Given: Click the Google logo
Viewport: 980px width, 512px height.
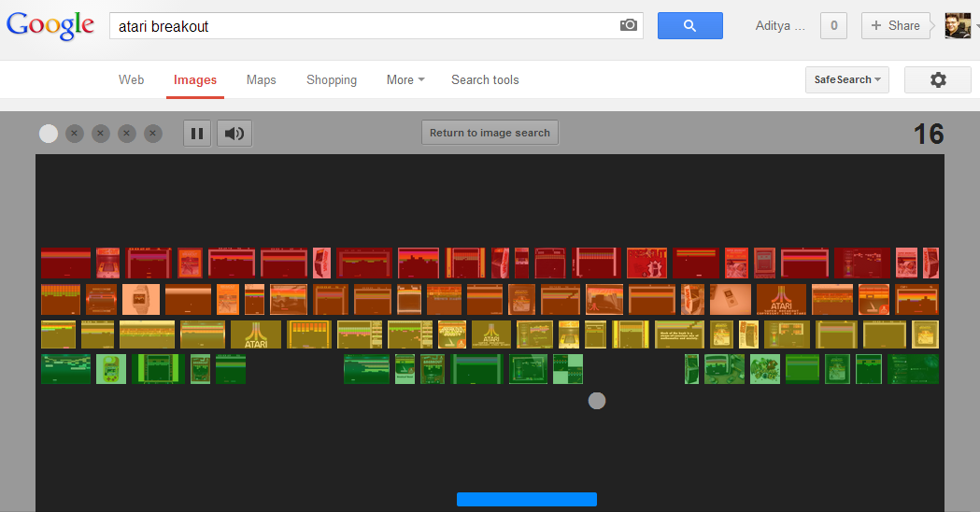Looking at the screenshot, I should 50,25.
